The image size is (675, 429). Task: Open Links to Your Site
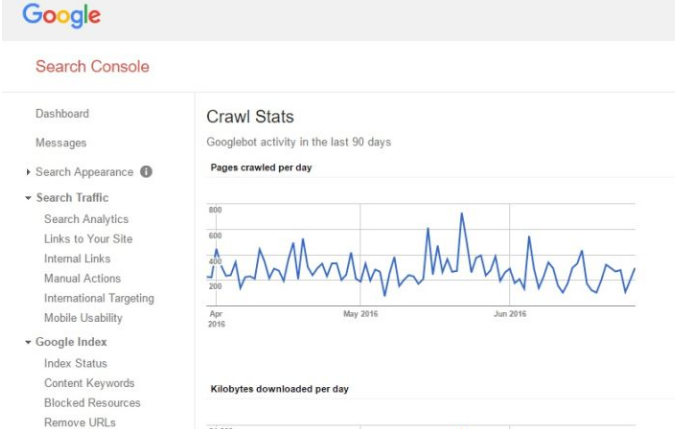tap(88, 239)
